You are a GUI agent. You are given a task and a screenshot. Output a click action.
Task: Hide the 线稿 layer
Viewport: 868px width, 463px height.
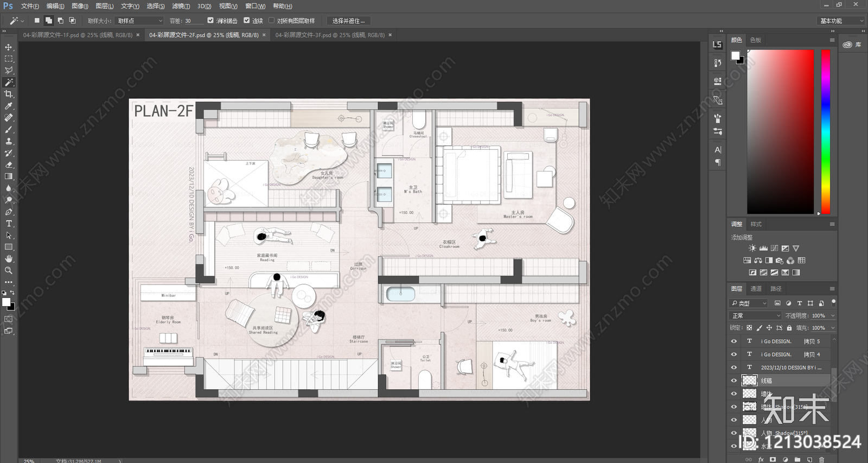click(734, 380)
